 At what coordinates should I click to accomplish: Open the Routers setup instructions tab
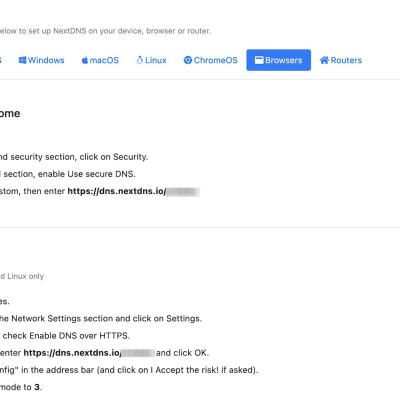pos(341,60)
